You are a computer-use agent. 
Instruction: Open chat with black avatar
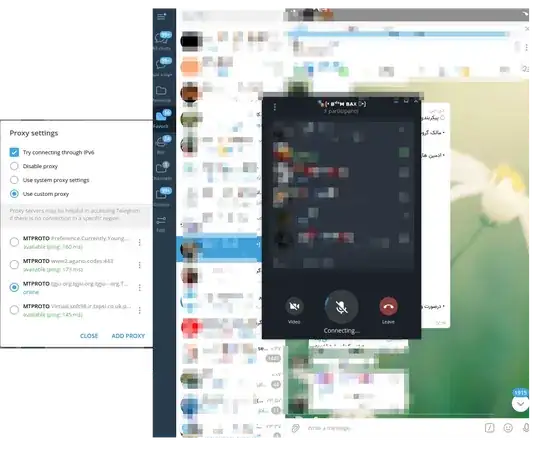(190, 41)
